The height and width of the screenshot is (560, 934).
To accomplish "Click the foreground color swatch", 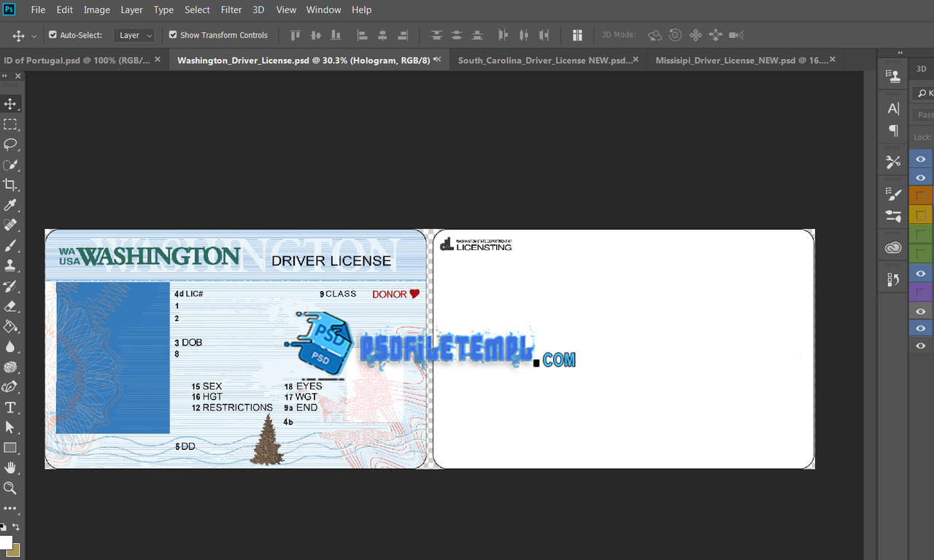I will coord(5,542).
